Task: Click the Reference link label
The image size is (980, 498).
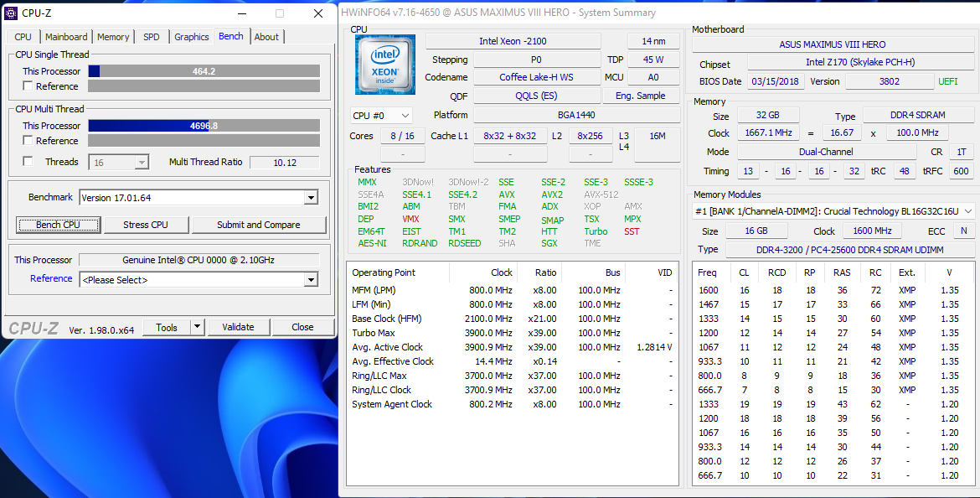Action: point(51,279)
